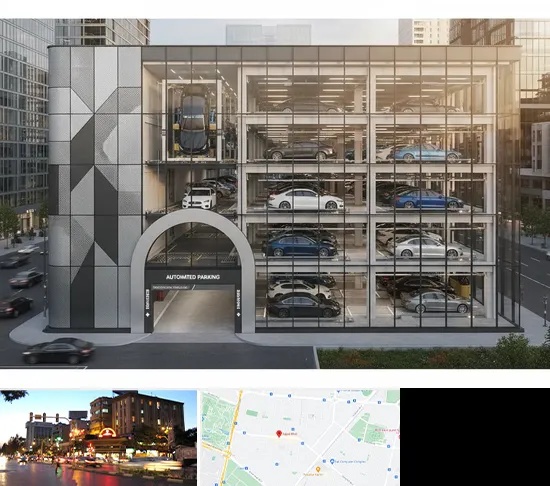550x486 pixels.
Task: Click the Computer Complex place label on the map
Action: coord(350,462)
